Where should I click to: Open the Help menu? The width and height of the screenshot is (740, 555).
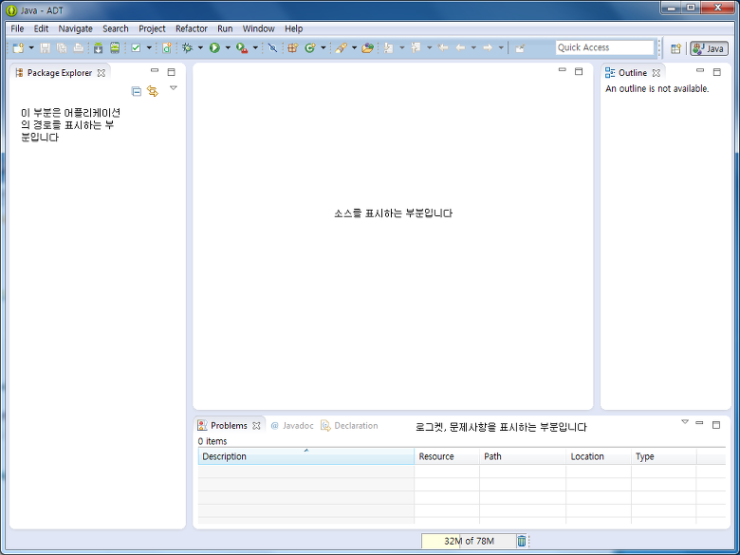[x=294, y=28]
